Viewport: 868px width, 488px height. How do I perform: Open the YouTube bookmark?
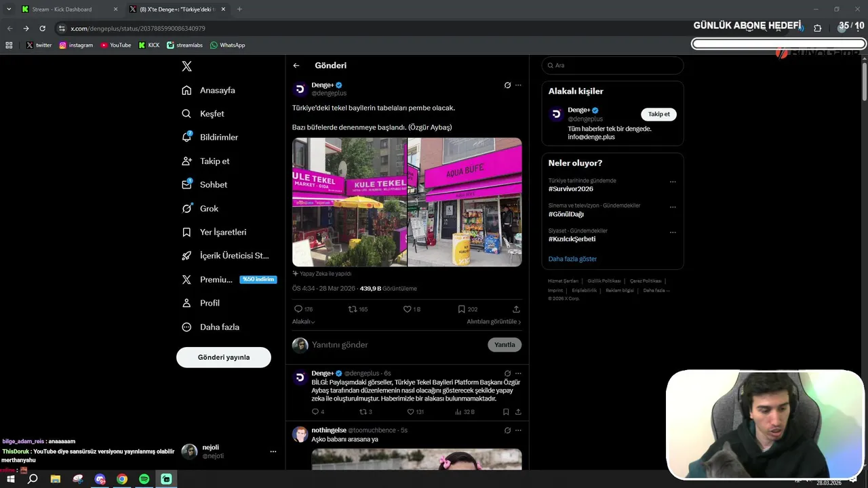point(116,45)
